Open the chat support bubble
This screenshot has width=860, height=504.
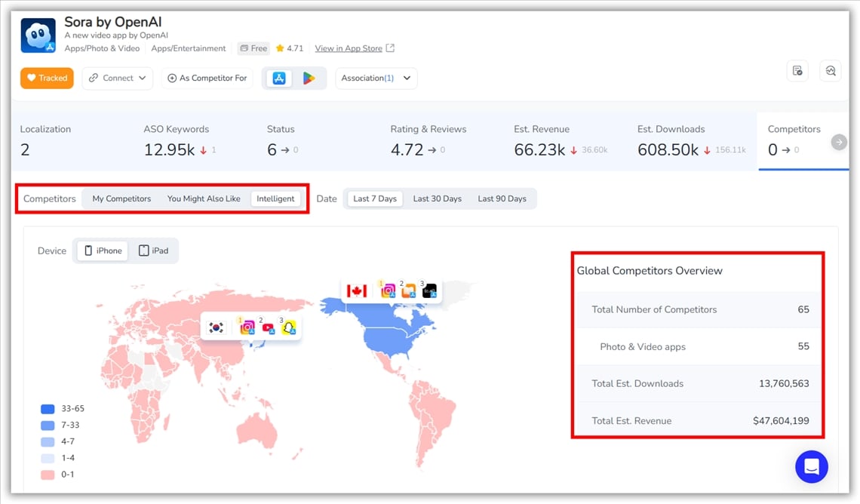pos(811,467)
